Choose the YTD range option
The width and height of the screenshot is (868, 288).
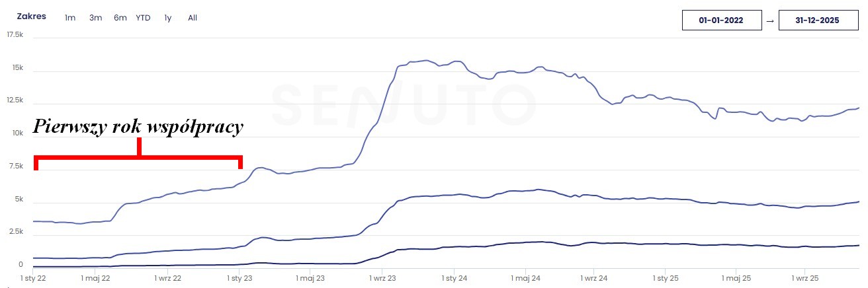(143, 18)
